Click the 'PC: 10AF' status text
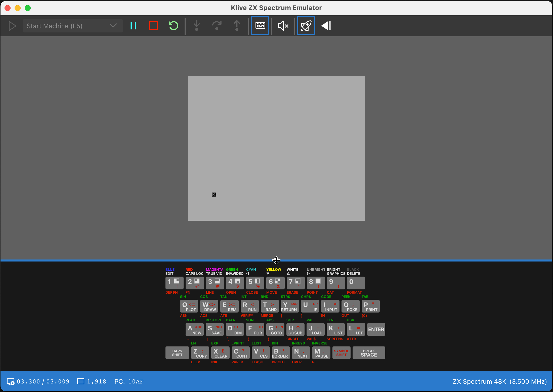Viewport: 553px width, 392px height. point(129,381)
